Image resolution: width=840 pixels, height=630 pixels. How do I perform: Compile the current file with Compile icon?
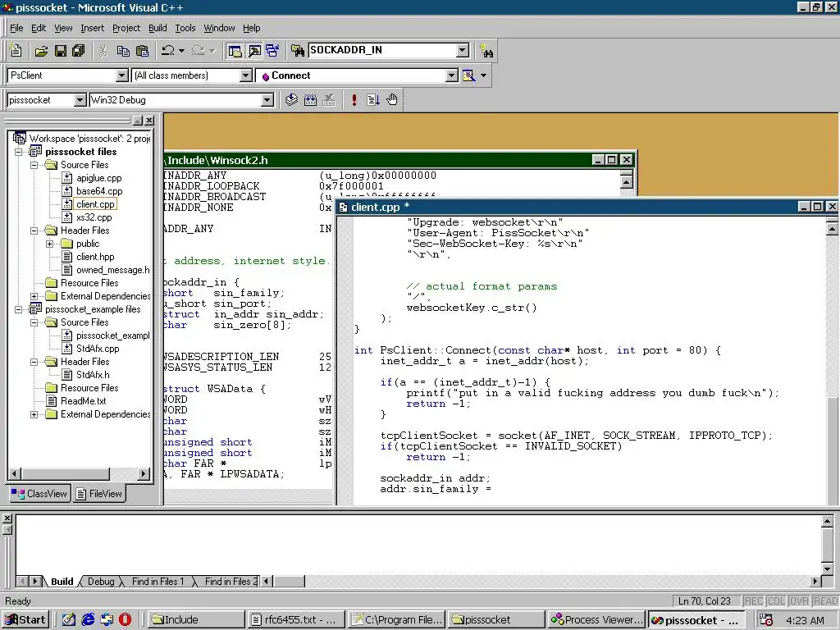tap(291, 99)
